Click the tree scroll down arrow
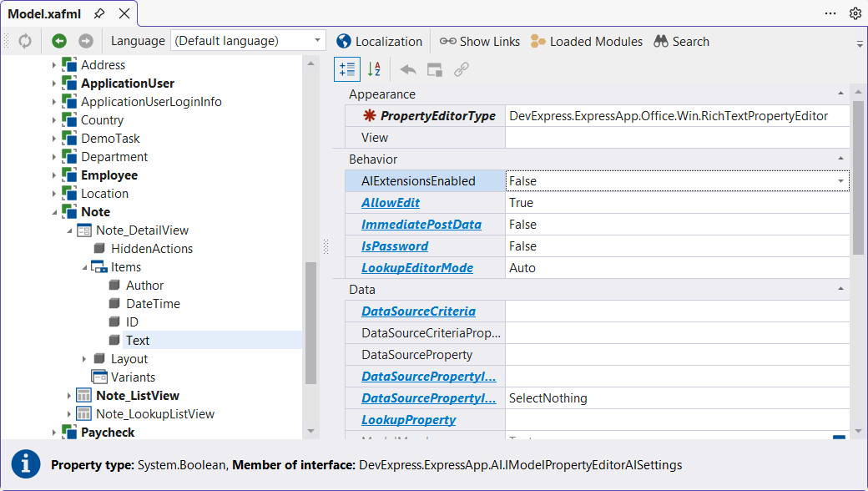 (310, 431)
